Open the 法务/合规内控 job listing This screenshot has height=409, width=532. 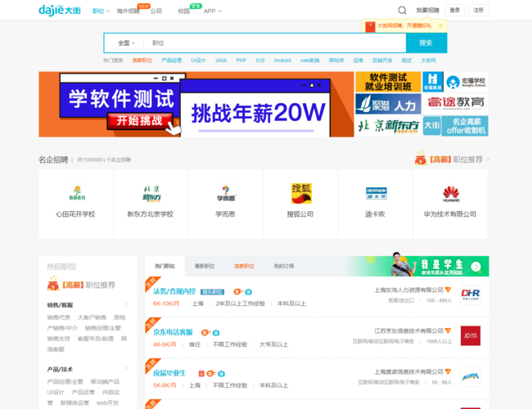174,291
